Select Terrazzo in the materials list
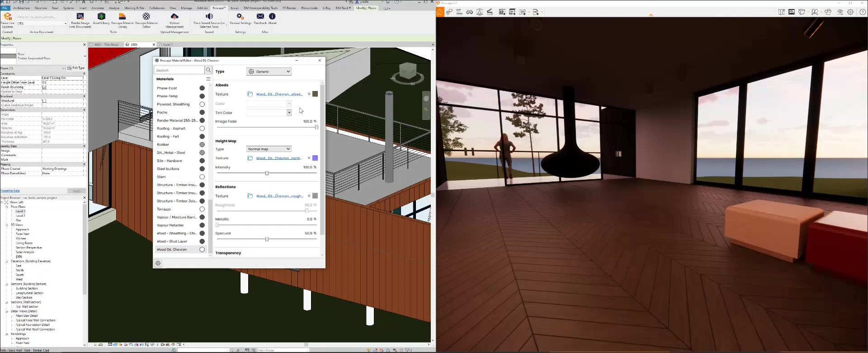The height and width of the screenshot is (353, 868). click(x=164, y=209)
